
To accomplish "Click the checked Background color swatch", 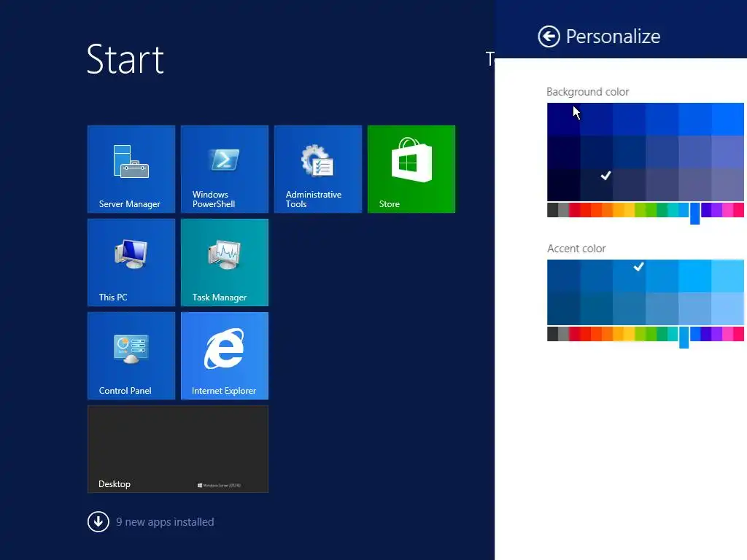I will pos(597,184).
